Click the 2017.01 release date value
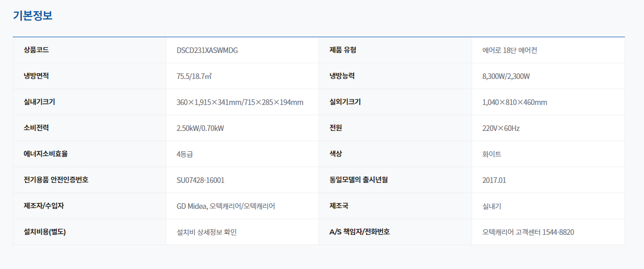This screenshot has height=269, width=644. [x=494, y=180]
